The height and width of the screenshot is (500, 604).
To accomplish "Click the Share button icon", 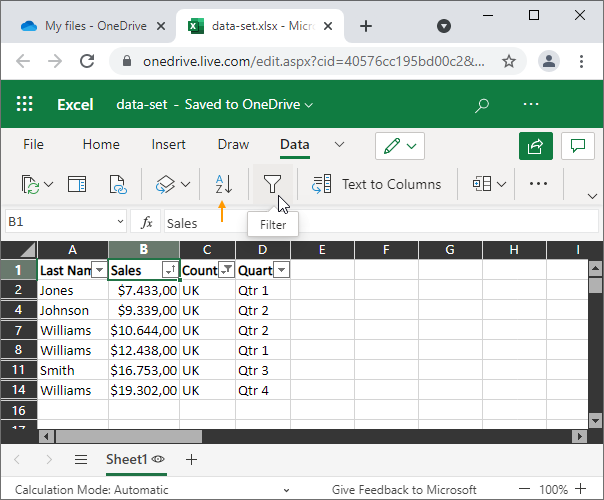I will pos(536,145).
